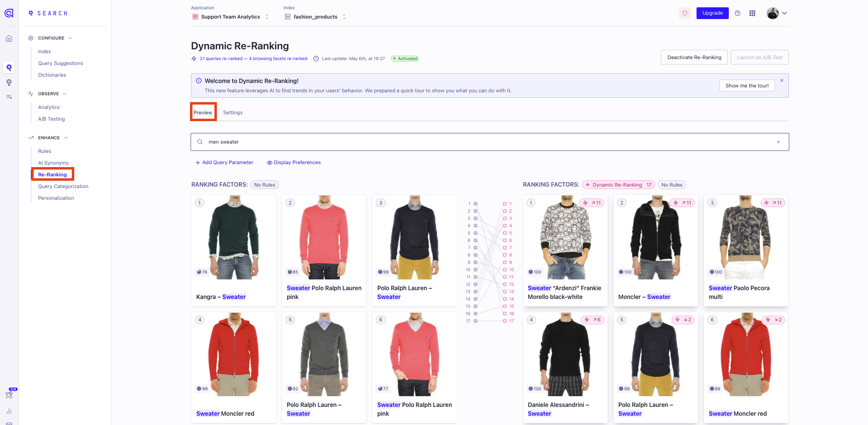Screen dimensions: 868x425
Task: Open the Kangra – Sweater product thumbnail
Action: click(x=233, y=237)
